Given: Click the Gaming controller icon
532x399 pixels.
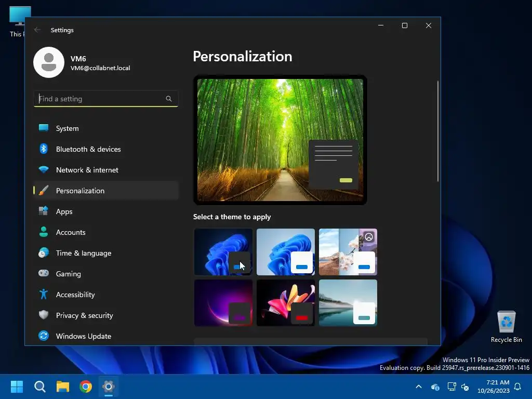Looking at the screenshot, I should (44, 273).
